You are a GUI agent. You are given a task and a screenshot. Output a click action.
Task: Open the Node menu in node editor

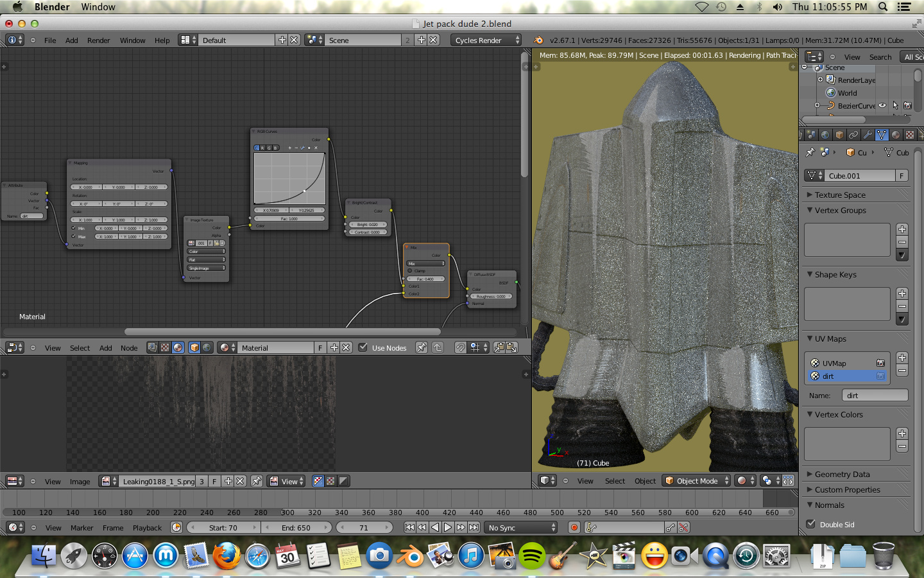129,347
